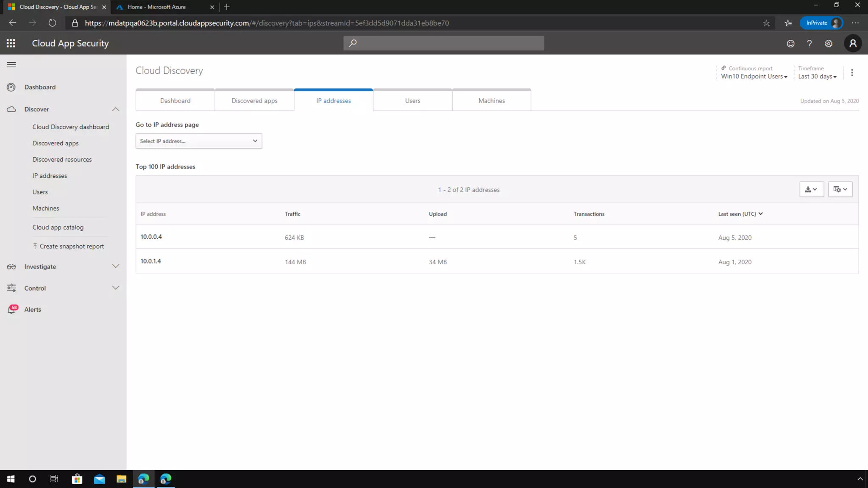
Task: Click Create snapshot report link
Action: click(71, 247)
